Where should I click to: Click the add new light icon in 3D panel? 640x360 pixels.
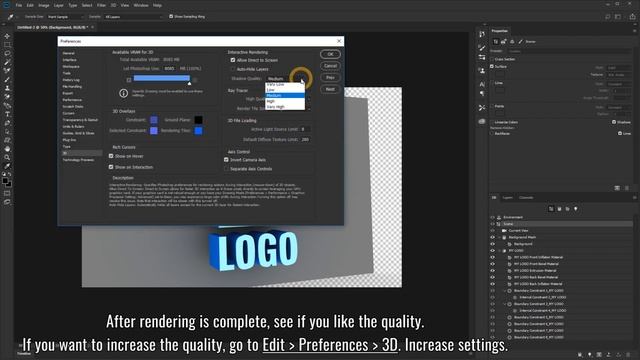589,355
